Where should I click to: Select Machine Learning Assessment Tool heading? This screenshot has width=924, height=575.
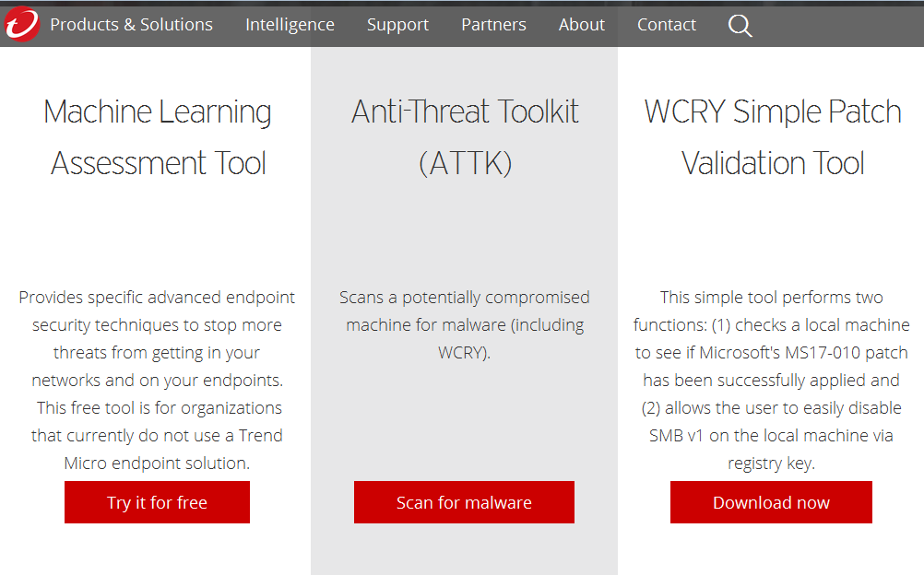pos(158,137)
